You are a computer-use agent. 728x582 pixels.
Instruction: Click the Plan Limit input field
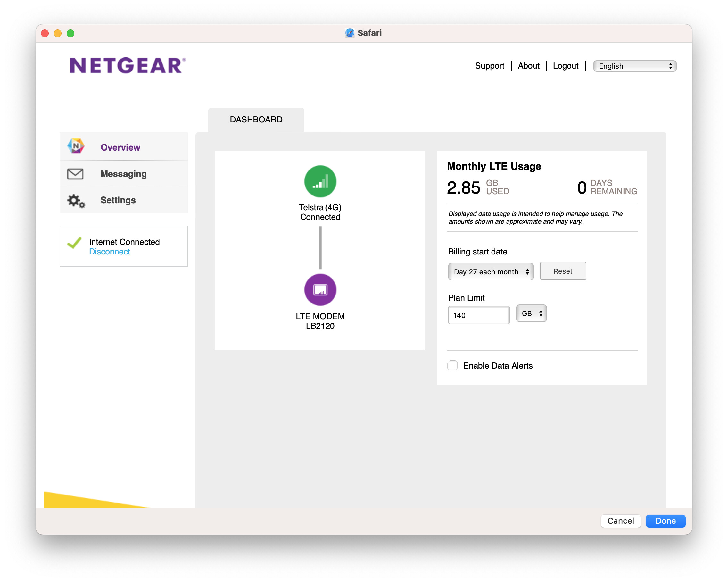point(478,315)
